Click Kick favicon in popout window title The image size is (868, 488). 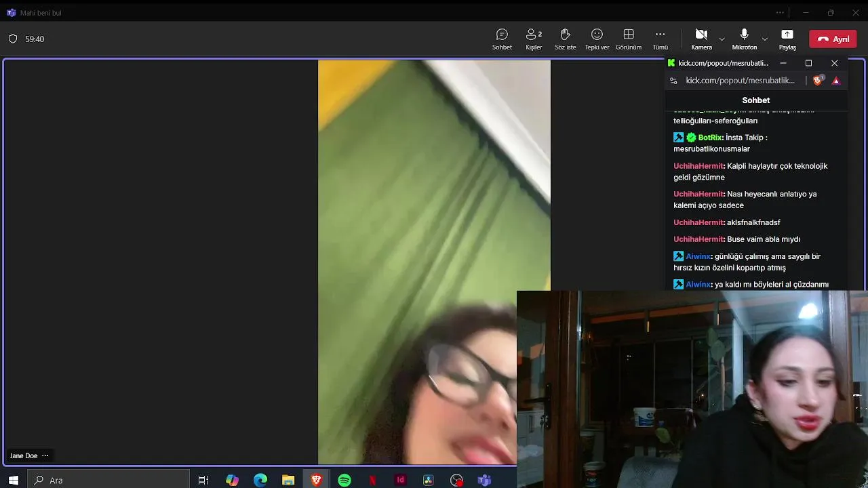click(671, 63)
